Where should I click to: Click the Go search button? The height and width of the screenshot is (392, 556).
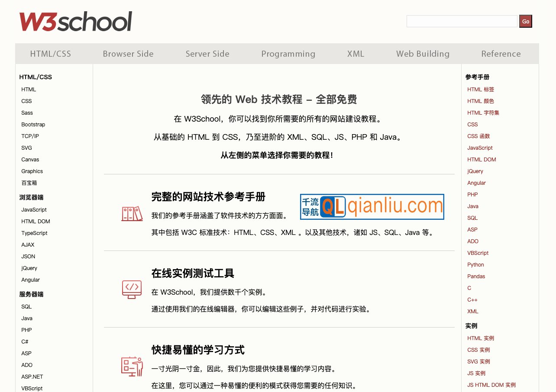pos(525,21)
